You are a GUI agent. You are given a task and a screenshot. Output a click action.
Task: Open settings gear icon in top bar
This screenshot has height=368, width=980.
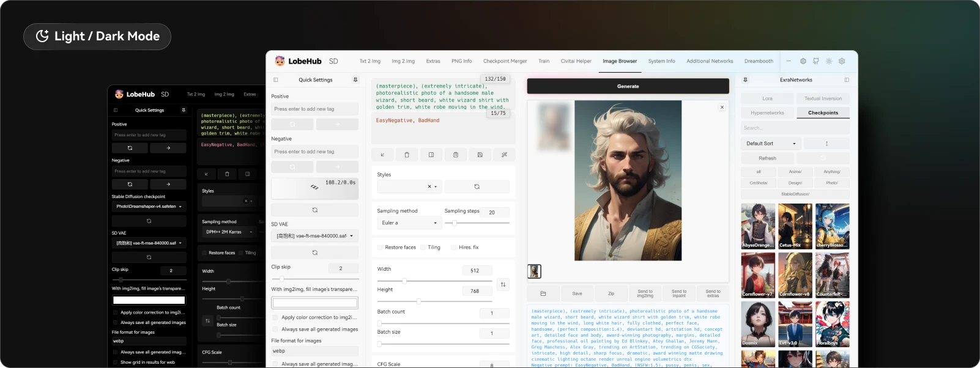pos(842,61)
